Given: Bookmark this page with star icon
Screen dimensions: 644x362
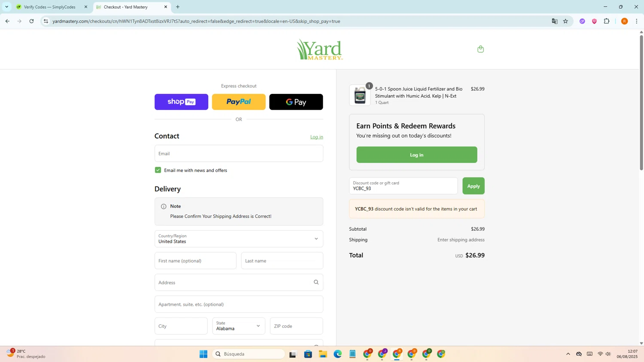Looking at the screenshot, I should pos(565,21).
